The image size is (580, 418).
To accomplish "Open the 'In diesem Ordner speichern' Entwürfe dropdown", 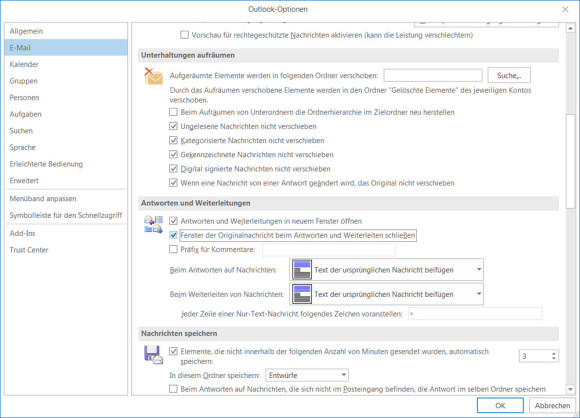I will click(307, 375).
